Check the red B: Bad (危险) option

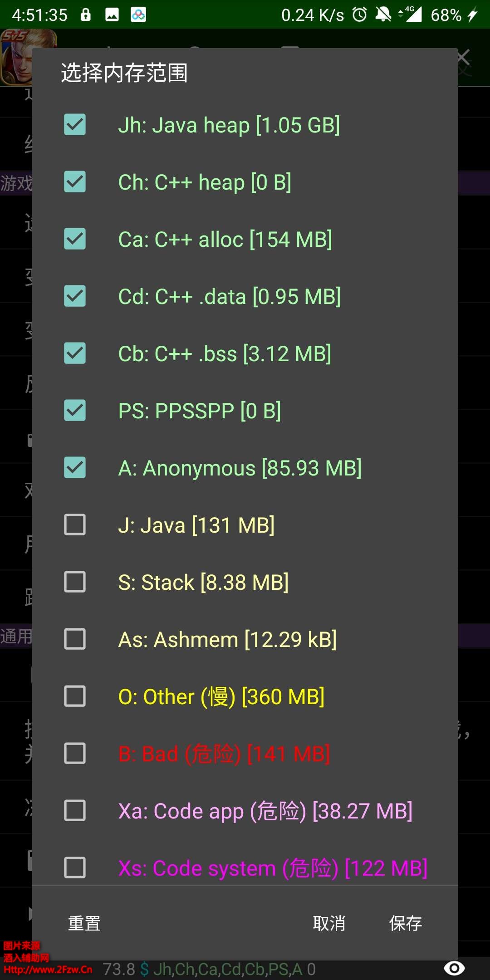(x=75, y=754)
